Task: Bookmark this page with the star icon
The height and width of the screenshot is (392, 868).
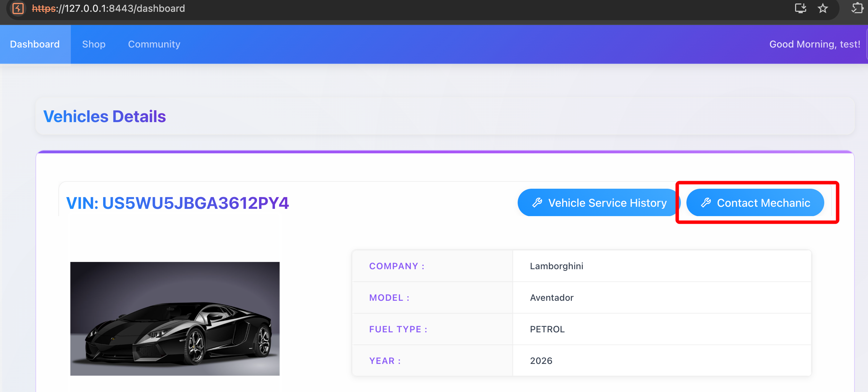Action: (823, 8)
